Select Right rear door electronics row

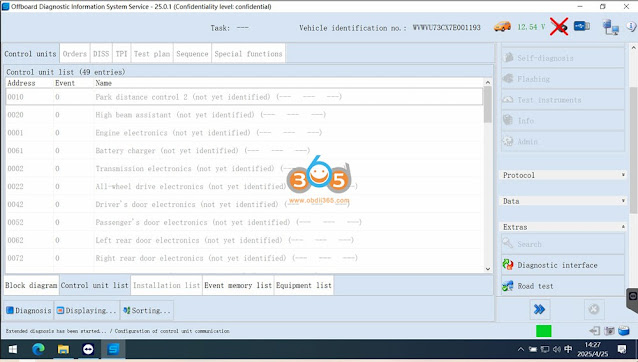[x=244, y=258]
